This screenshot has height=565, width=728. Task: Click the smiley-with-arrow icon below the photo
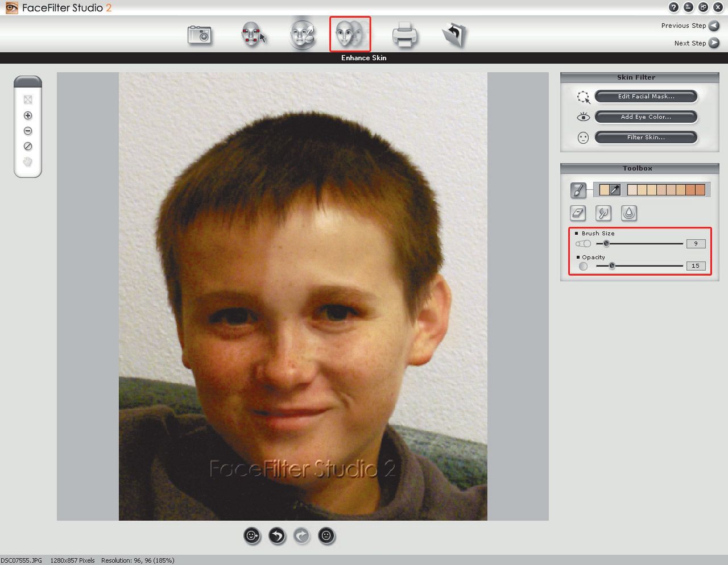tap(252, 535)
